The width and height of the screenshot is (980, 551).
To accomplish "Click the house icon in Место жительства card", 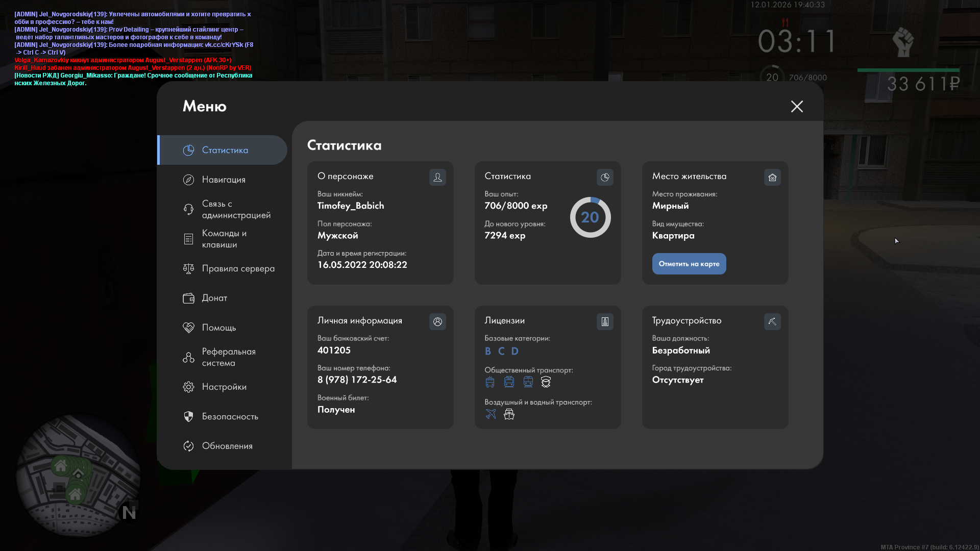I will tap(772, 177).
